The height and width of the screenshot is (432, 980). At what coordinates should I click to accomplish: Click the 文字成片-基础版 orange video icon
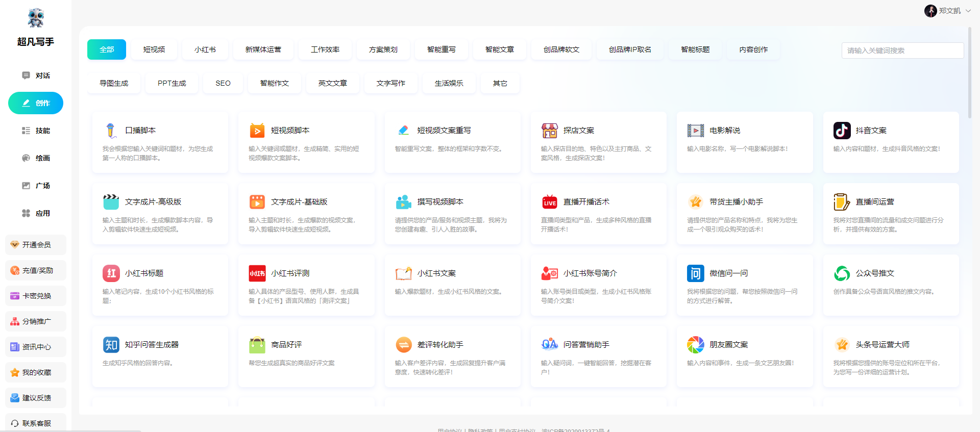click(x=257, y=202)
